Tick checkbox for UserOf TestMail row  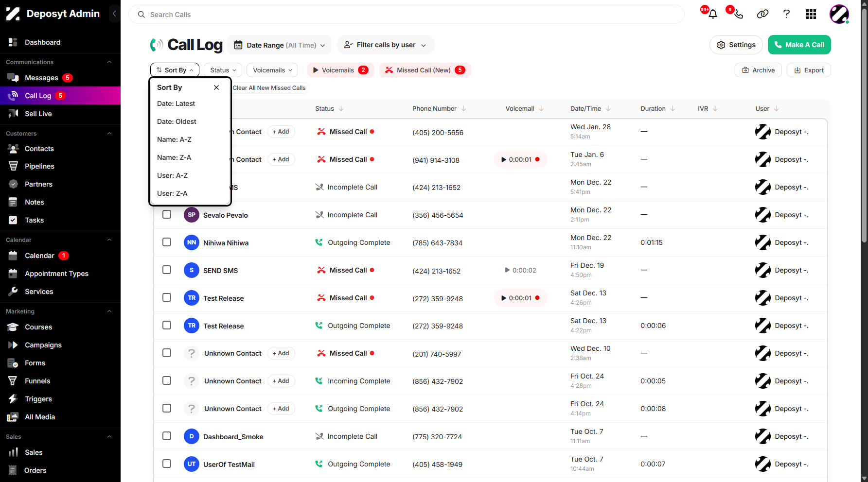167,464
